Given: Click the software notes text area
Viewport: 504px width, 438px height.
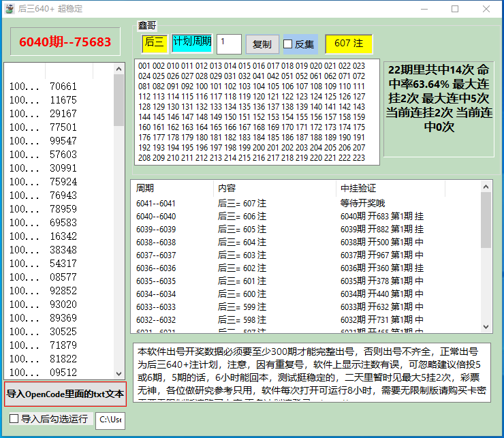Looking at the screenshot, I should (x=312, y=373).
